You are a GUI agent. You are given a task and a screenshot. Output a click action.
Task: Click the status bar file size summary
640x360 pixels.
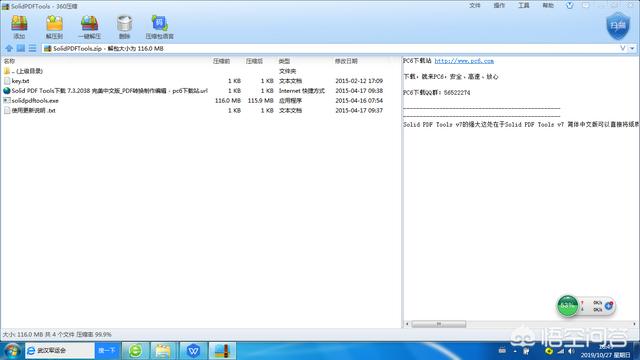coord(57,334)
